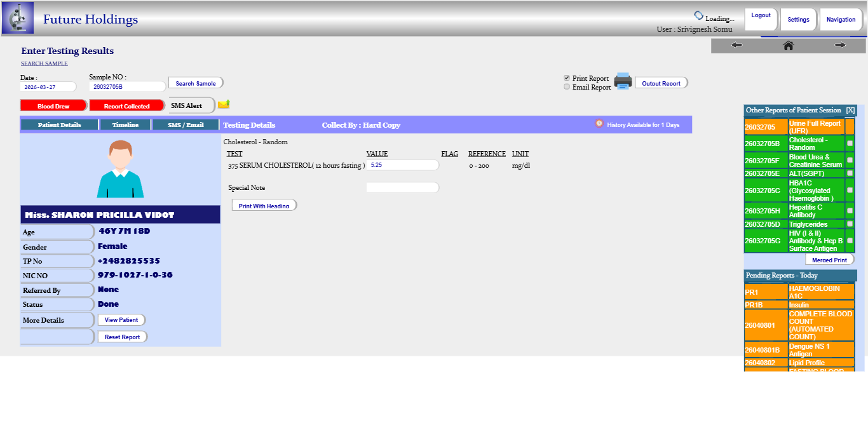Viewport: 868px width, 437px height.
Task: Click the printer icon
Action: [x=623, y=81]
